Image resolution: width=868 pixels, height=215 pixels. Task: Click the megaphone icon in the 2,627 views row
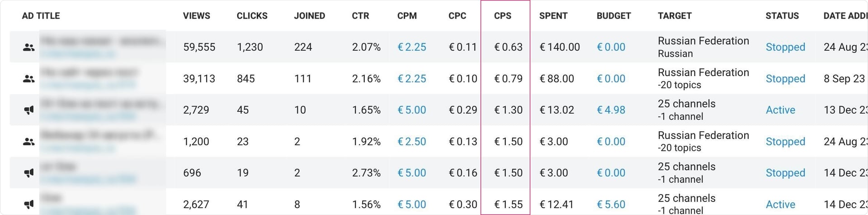[29, 204]
